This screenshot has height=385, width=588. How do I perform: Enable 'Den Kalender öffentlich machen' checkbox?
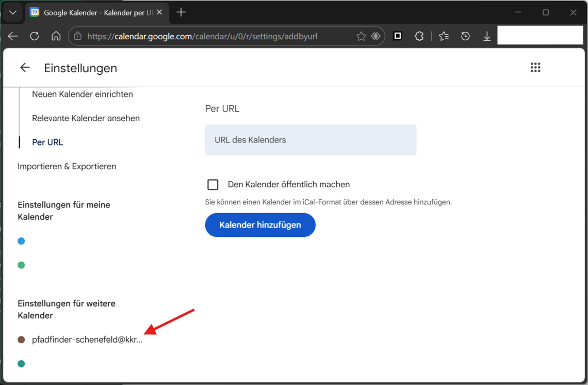[213, 185]
